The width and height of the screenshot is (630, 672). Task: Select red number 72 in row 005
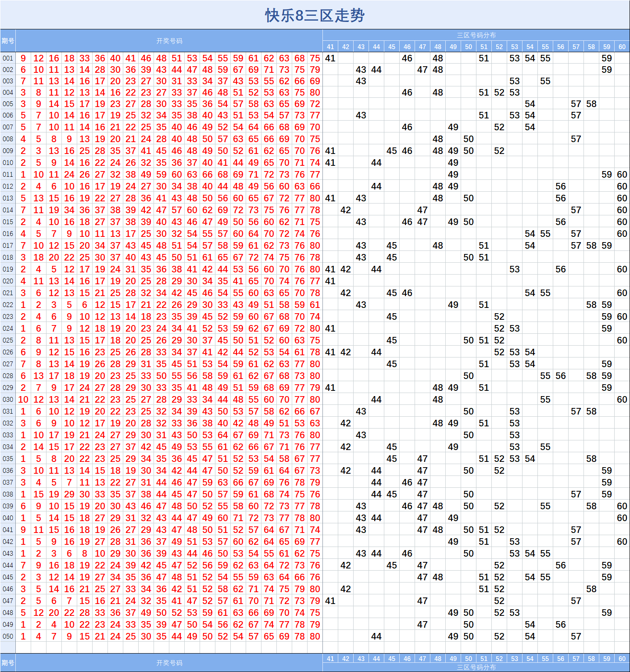[315, 104]
